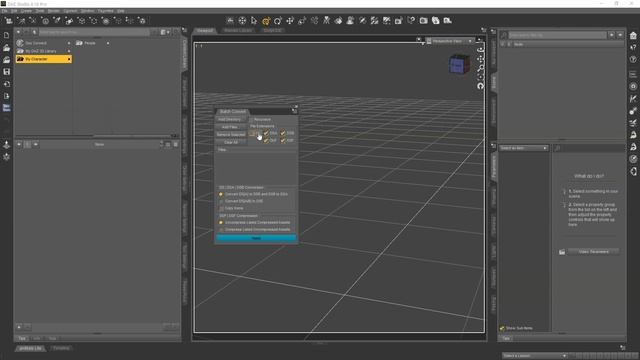The height and width of the screenshot is (360, 640).
Task: Open the Window menu
Action: 87,11
